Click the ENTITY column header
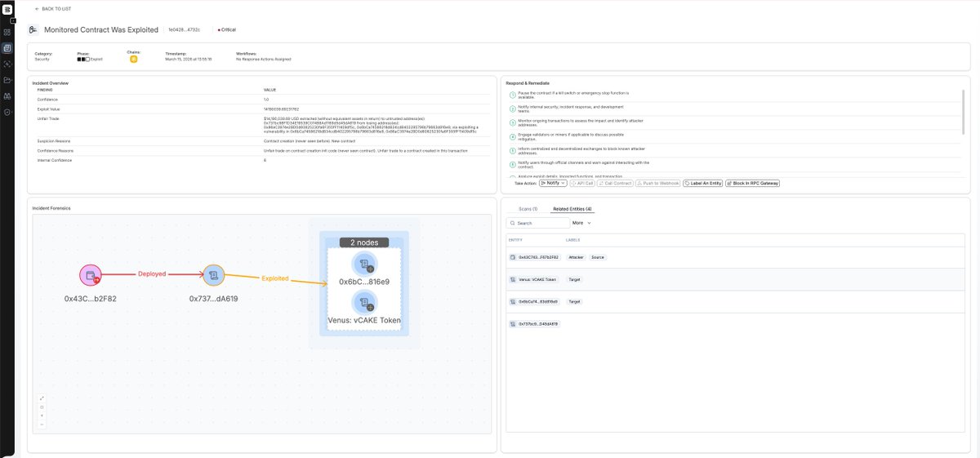 point(515,239)
